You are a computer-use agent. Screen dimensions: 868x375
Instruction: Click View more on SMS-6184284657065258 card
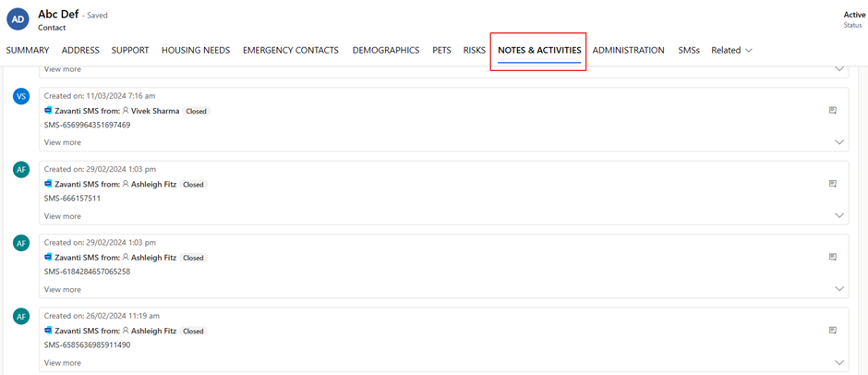[x=63, y=289]
